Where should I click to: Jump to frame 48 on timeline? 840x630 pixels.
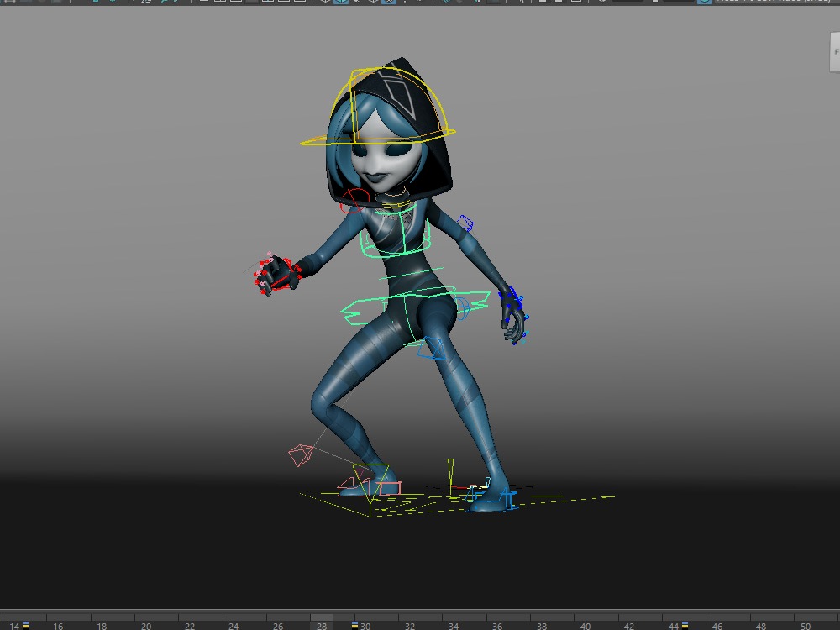coord(761,626)
